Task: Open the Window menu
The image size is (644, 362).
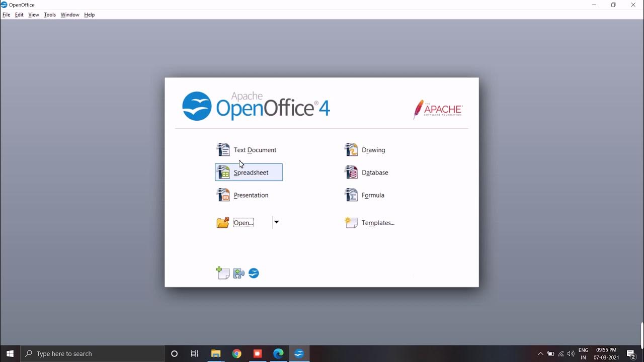Action: (x=70, y=15)
